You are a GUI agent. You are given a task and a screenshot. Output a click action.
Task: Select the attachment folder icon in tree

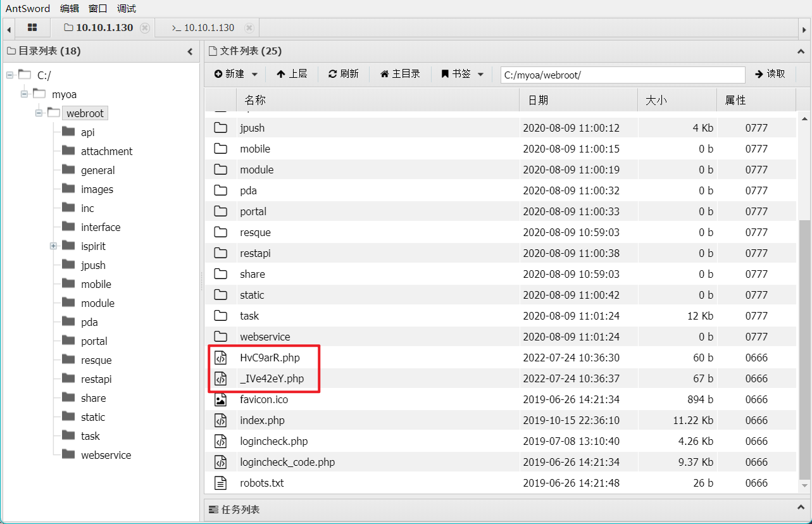[x=68, y=151]
